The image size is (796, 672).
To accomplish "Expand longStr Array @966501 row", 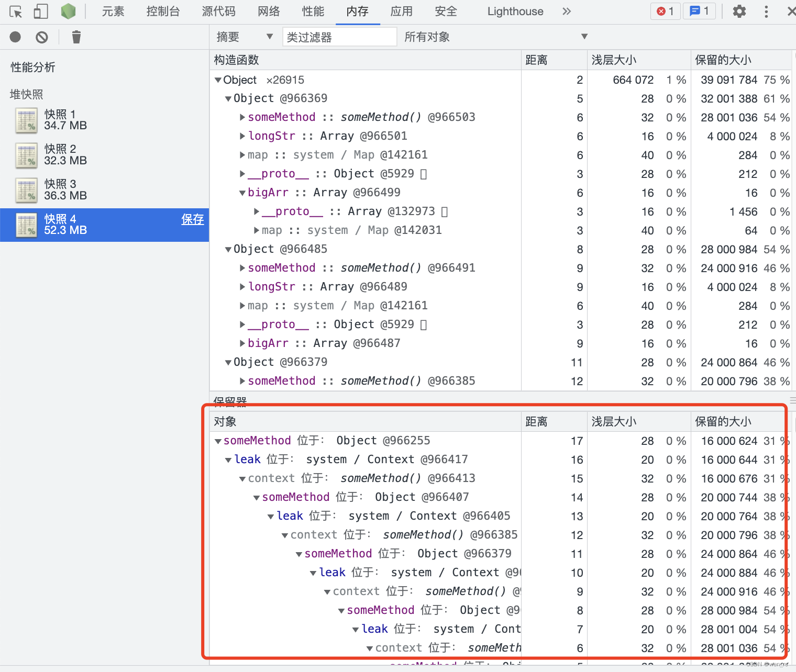I will 242,136.
